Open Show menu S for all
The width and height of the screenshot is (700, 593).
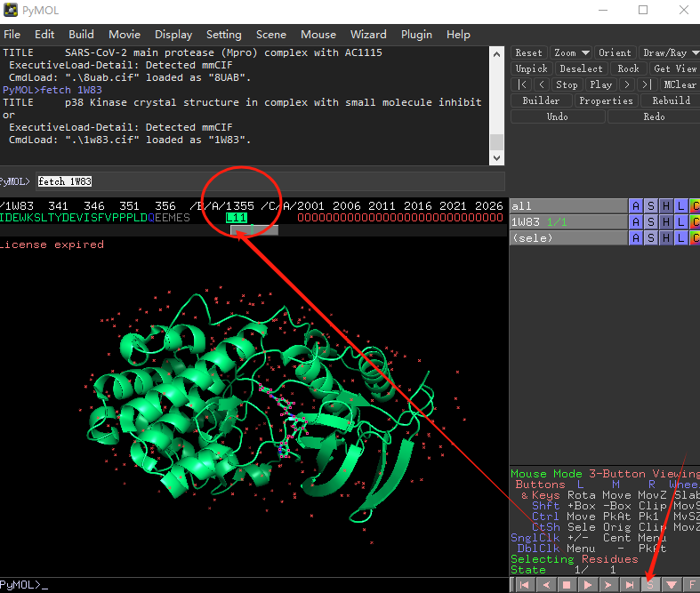click(x=651, y=206)
